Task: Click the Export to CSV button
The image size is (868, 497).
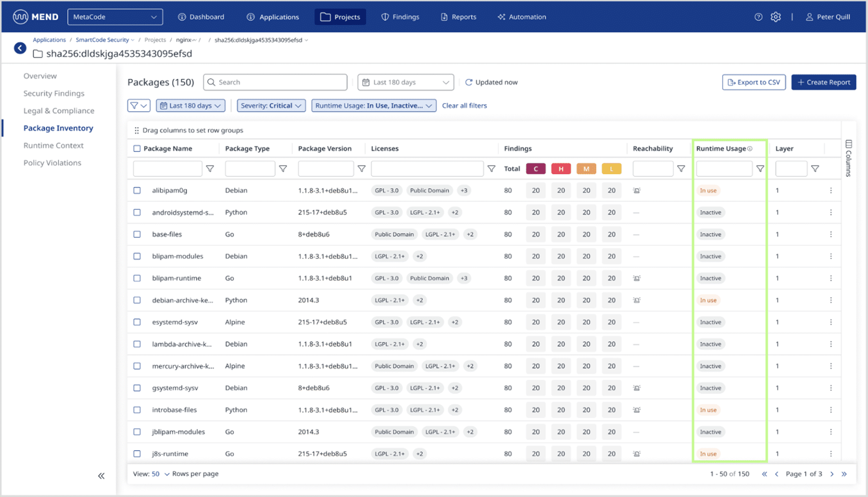Action: point(753,82)
